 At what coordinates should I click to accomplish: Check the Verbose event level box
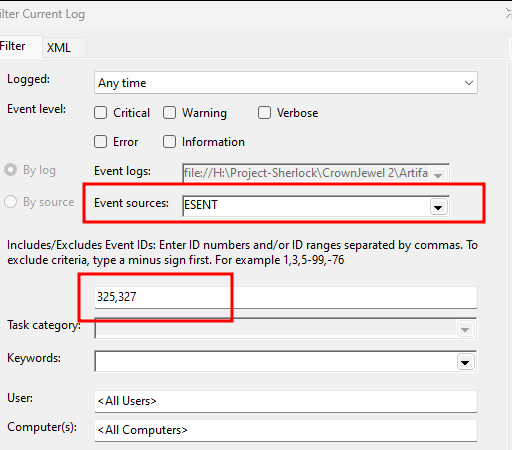coord(264,113)
